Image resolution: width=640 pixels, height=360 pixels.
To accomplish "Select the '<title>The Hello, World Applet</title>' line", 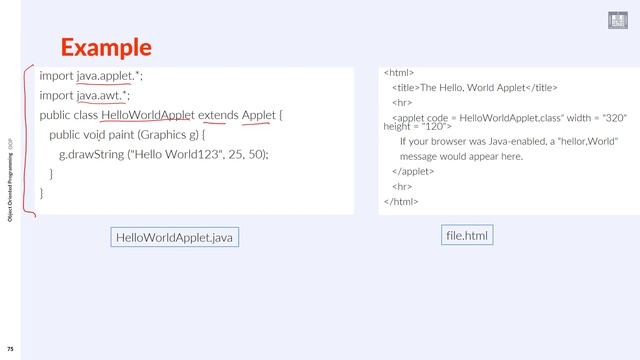I will click(x=475, y=88).
